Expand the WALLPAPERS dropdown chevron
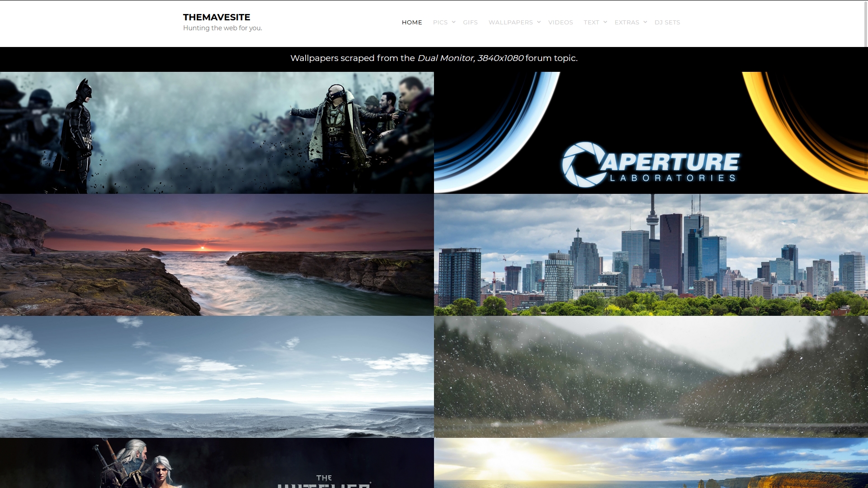 click(x=539, y=22)
